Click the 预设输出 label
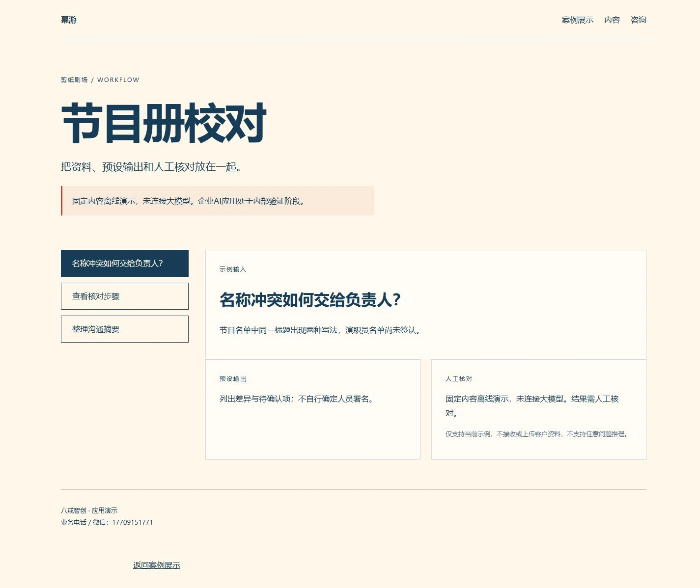 click(233, 379)
